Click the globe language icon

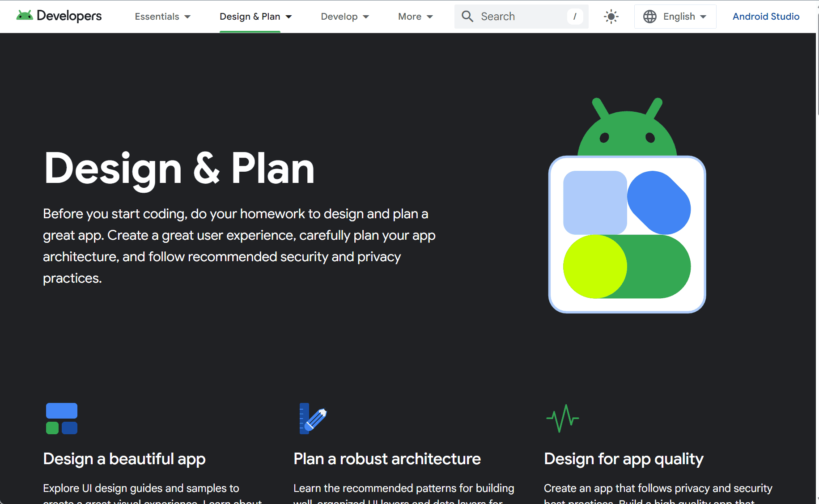click(649, 16)
